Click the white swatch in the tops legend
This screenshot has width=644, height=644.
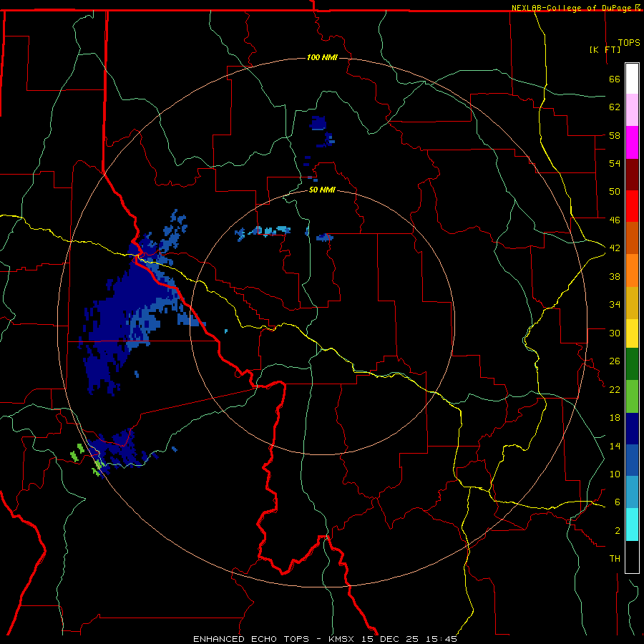click(x=632, y=79)
